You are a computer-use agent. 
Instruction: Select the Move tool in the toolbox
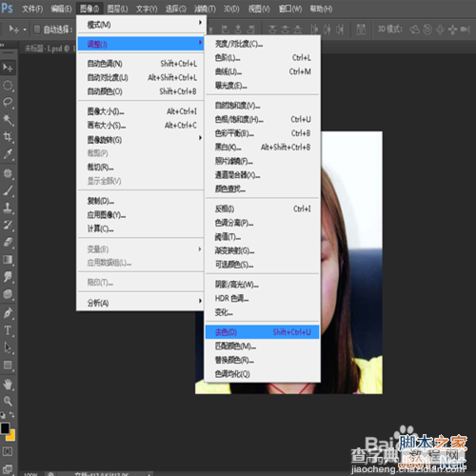click(8, 68)
